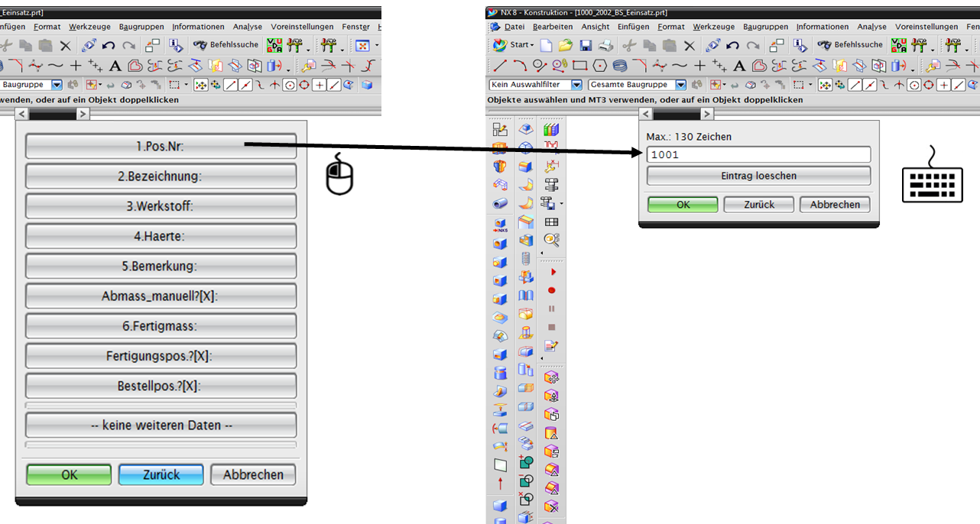The height and width of the screenshot is (524, 980).
Task: Click Zurück in the Max. 130 Zeichen dialog
Action: coord(759,204)
